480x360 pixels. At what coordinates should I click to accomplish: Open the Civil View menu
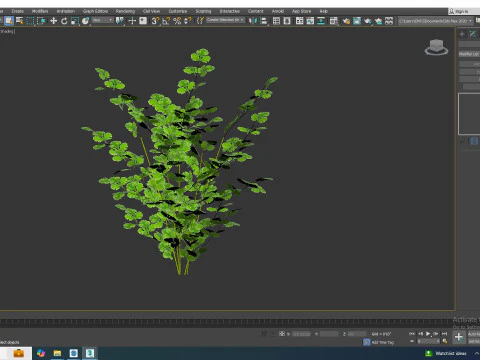tap(151, 11)
